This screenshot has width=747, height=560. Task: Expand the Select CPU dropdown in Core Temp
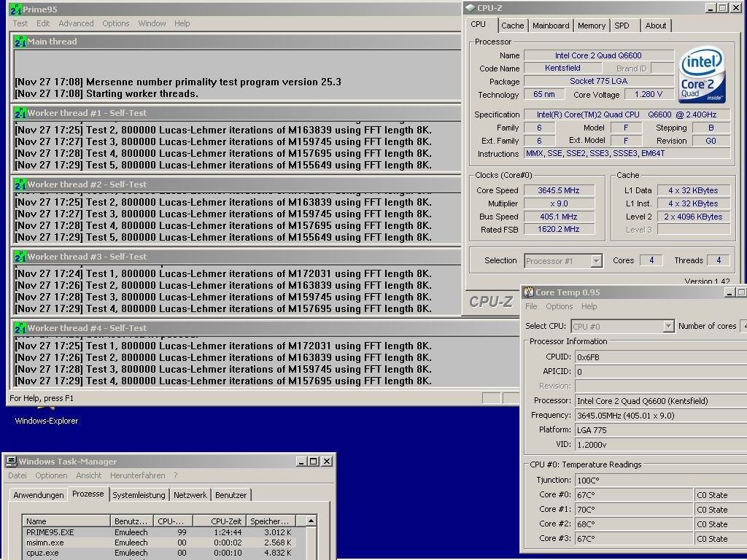click(x=668, y=326)
